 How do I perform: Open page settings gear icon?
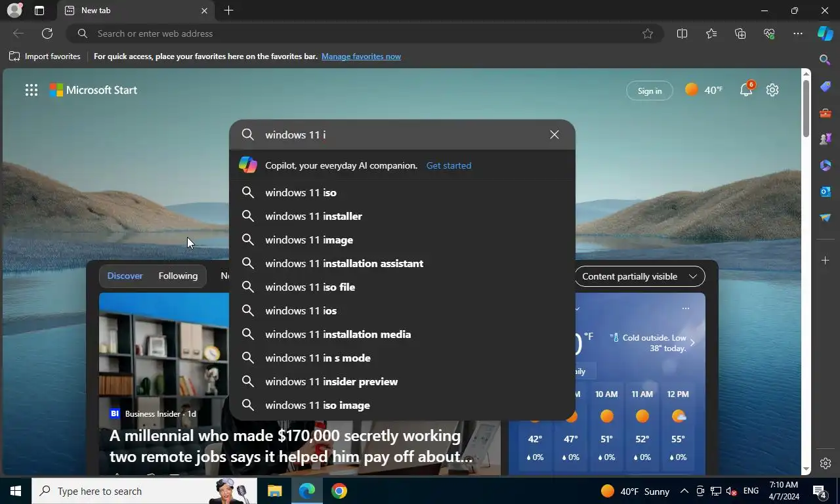point(772,90)
